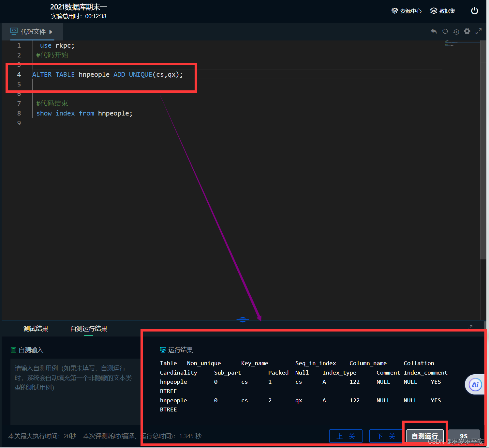
Task: Click the undo arrow icon in editor toolbar
Action: [x=434, y=31]
